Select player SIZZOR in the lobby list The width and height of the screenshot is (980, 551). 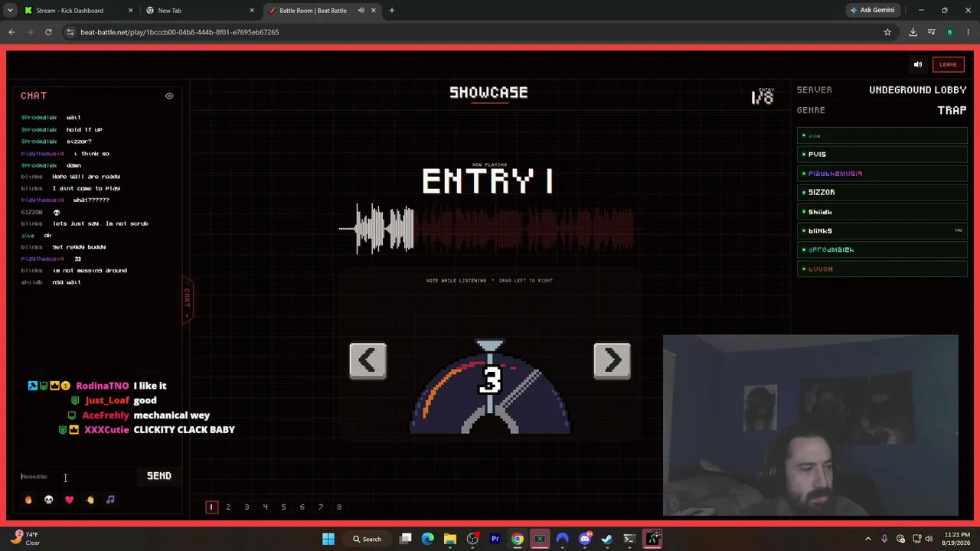882,193
